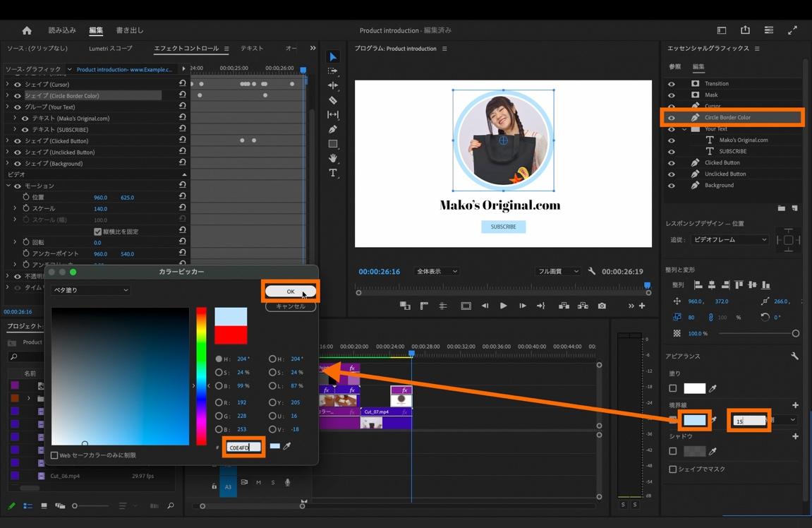Click the キャンセル cancel button
Image resolution: width=812 pixels, height=528 pixels.
coord(290,306)
